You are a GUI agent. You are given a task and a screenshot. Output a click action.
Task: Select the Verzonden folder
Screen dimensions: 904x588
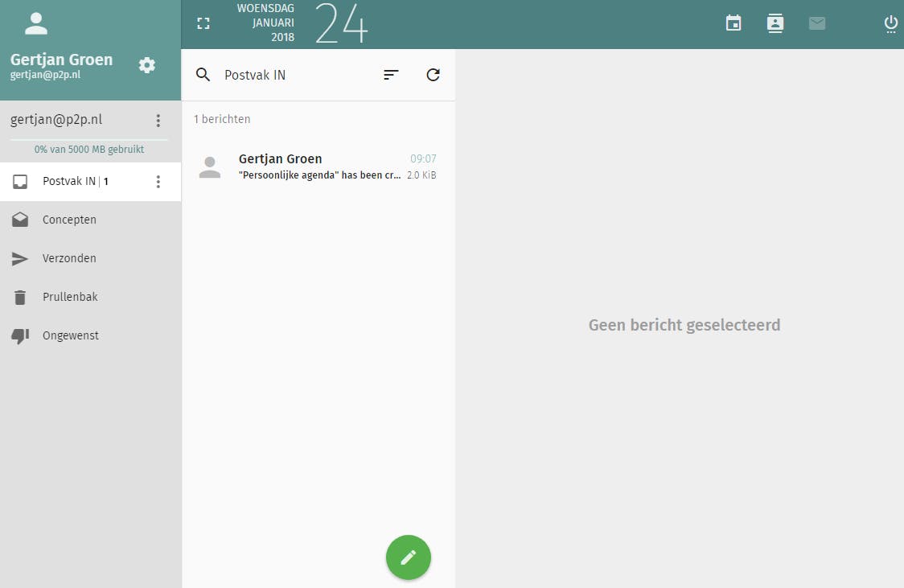[x=68, y=258]
